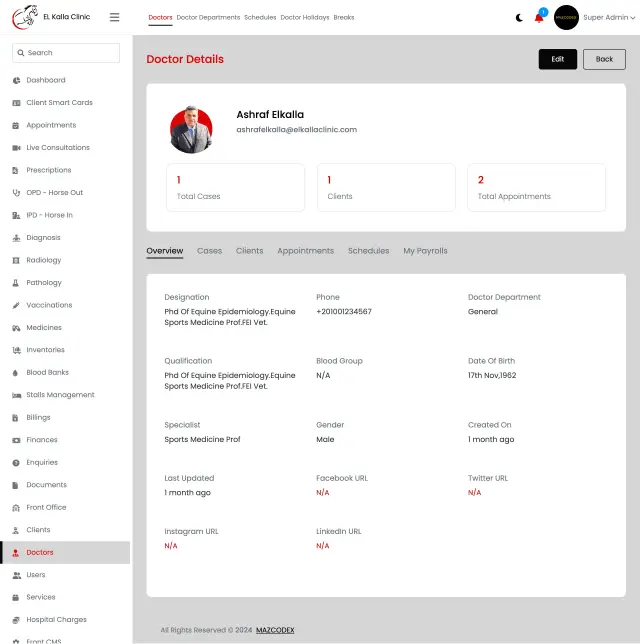Expand the Super Admin dropdown

(x=609, y=17)
